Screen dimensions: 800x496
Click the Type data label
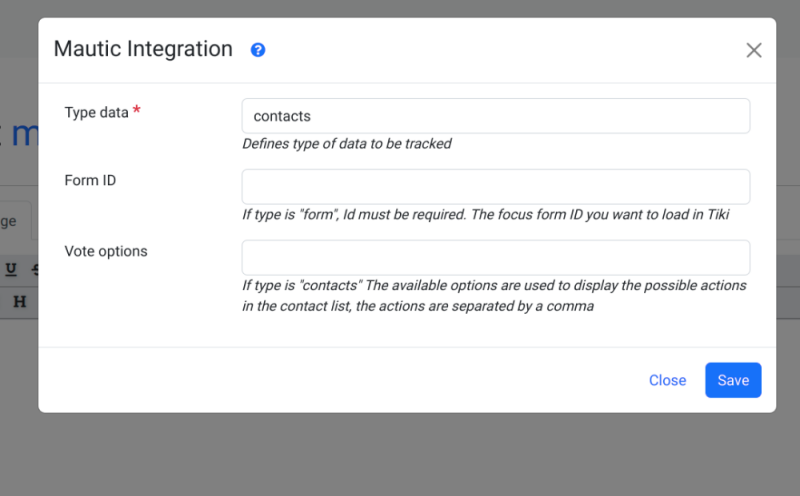point(96,112)
